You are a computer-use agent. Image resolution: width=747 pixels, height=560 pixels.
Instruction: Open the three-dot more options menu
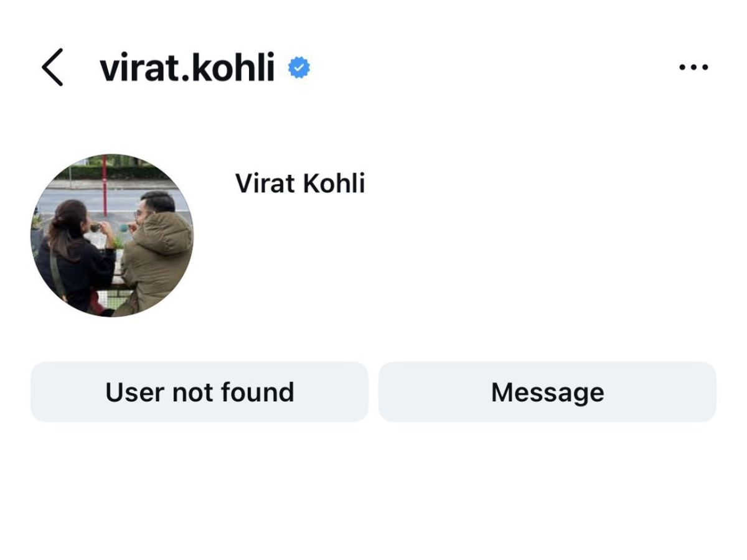tap(693, 67)
